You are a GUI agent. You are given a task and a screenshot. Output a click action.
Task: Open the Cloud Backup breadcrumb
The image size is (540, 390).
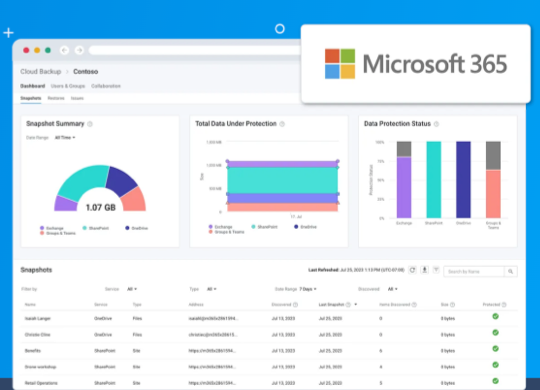tap(41, 72)
